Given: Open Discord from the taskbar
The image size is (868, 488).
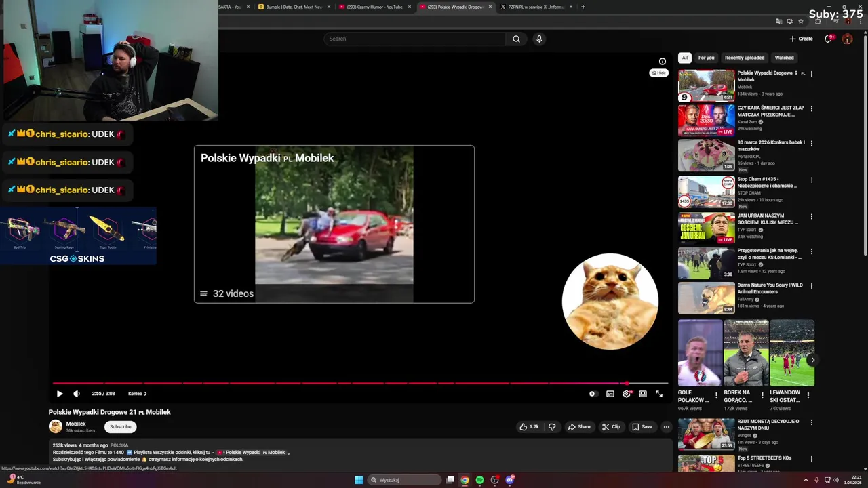Looking at the screenshot, I should [x=510, y=480].
